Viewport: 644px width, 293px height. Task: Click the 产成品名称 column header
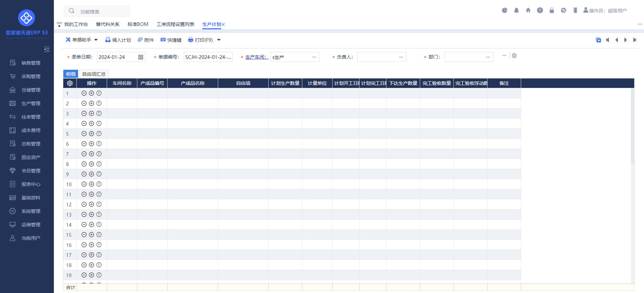tap(193, 83)
